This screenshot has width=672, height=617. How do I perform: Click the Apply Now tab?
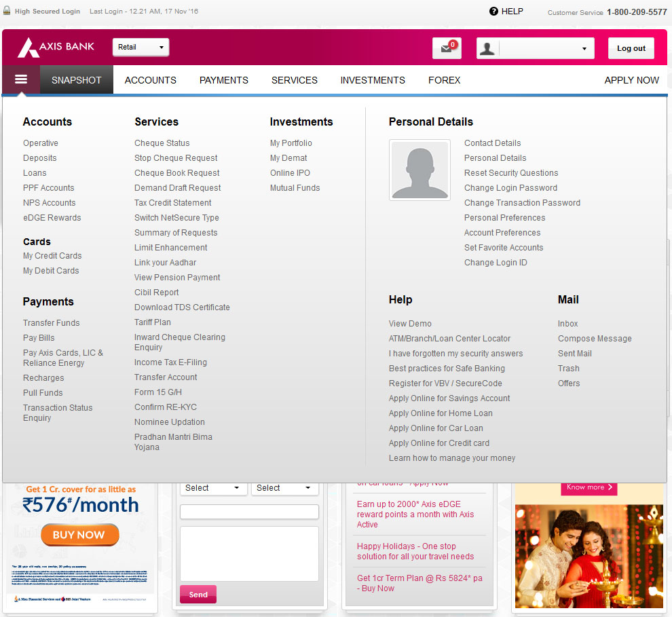(x=632, y=80)
